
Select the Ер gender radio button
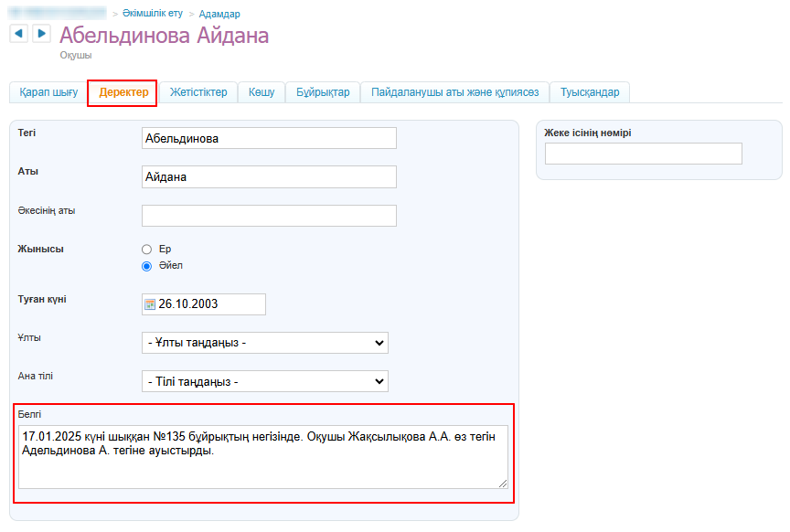click(146, 249)
